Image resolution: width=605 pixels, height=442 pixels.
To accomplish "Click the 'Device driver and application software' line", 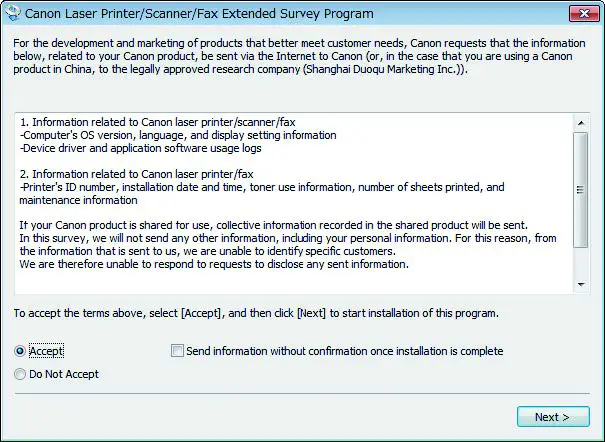I will point(140,148).
